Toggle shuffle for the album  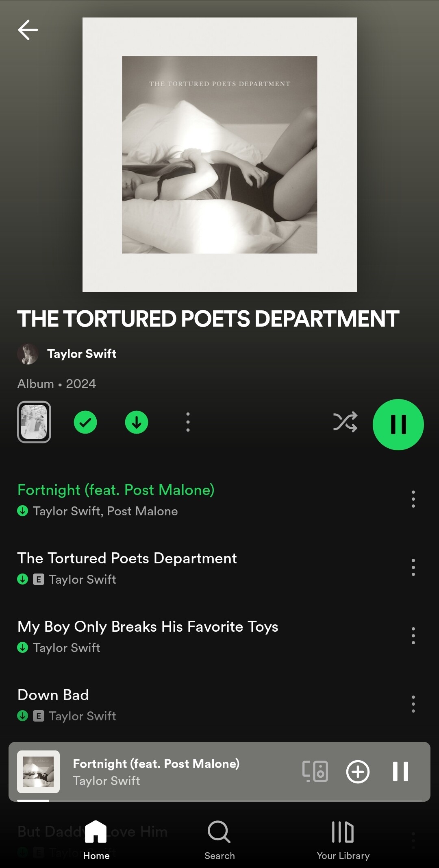345,422
